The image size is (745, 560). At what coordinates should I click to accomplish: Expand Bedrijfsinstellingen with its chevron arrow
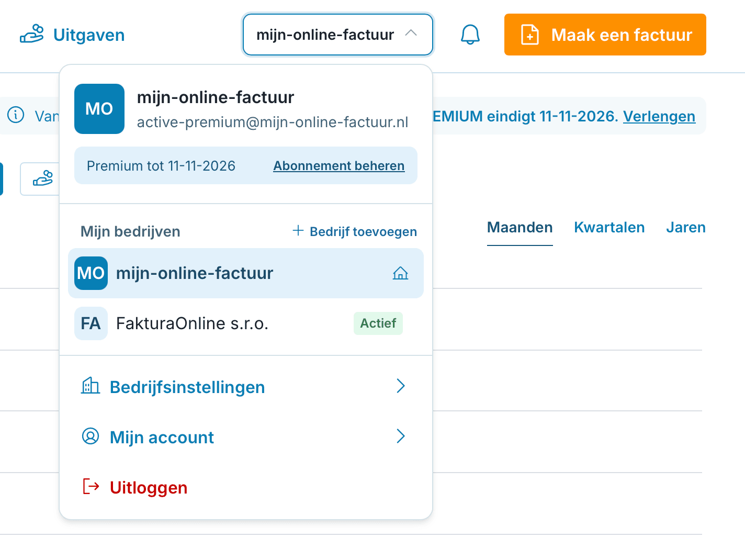(x=401, y=386)
